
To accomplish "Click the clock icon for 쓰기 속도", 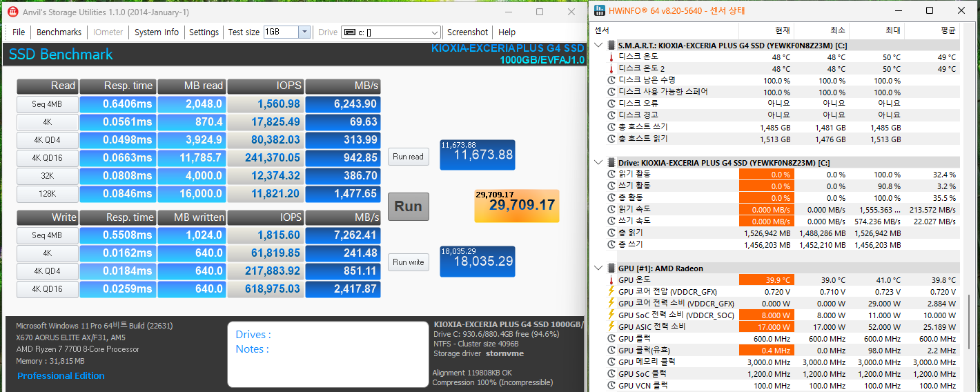I will tap(611, 221).
